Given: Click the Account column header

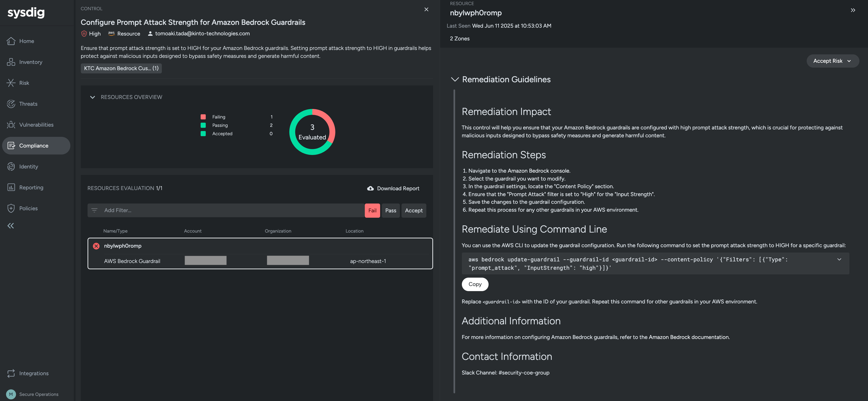Looking at the screenshot, I should [193, 231].
